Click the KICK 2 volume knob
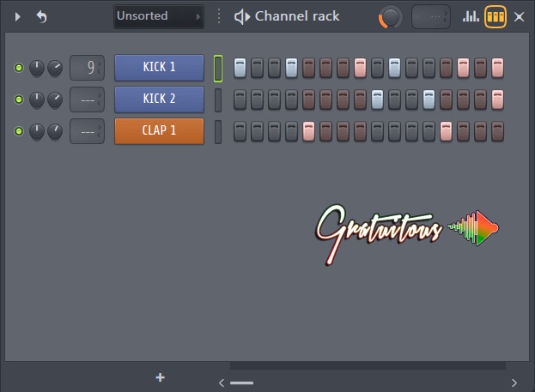This screenshot has width=535, height=392. pyautogui.click(x=55, y=100)
